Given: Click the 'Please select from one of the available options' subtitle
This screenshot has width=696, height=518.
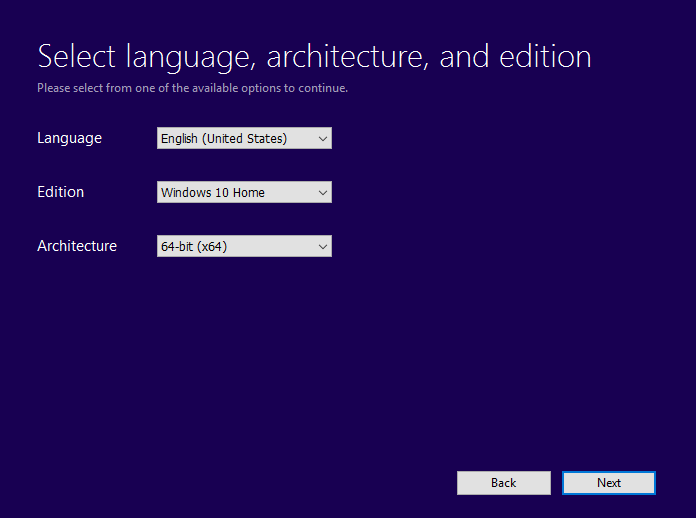Looking at the screenshot, I should point(192,88).
